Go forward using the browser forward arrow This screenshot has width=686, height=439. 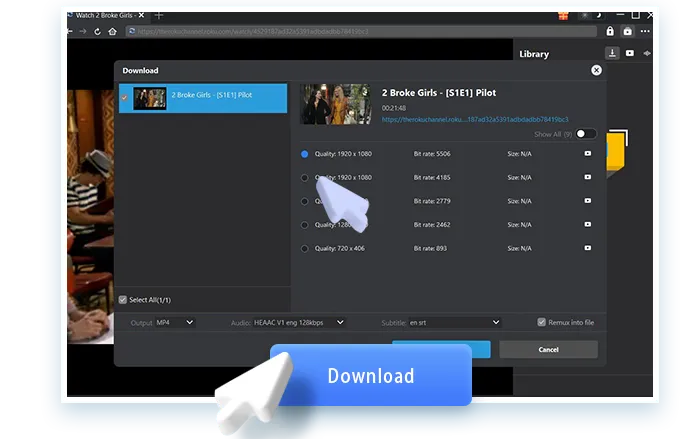tap(83, 32)
